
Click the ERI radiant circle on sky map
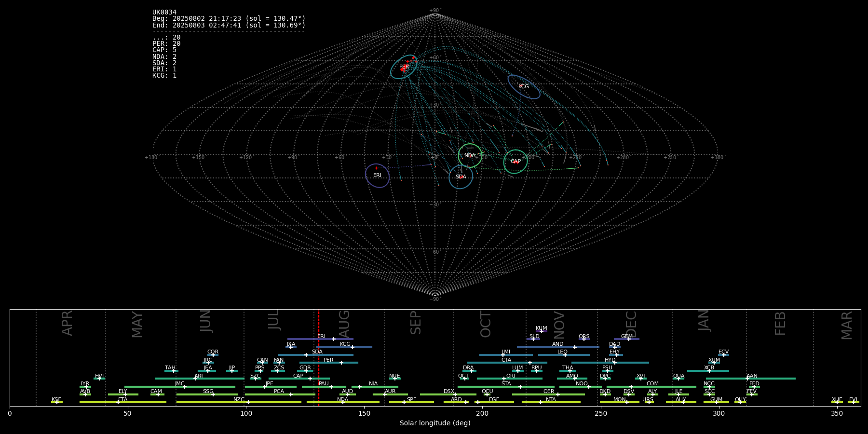tap(377, 176)
